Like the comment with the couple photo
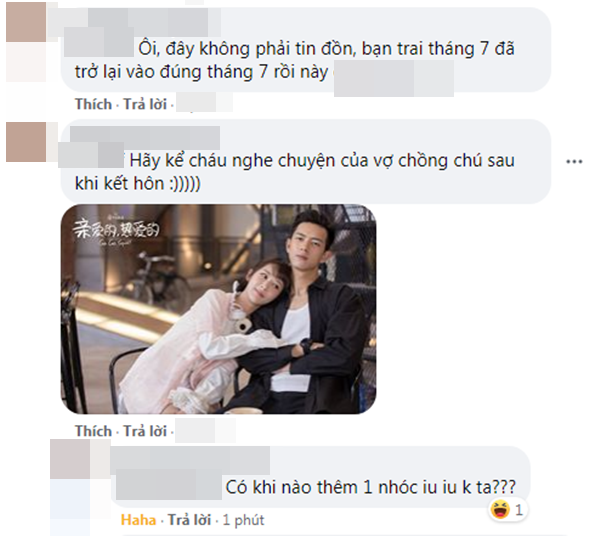 93,431
